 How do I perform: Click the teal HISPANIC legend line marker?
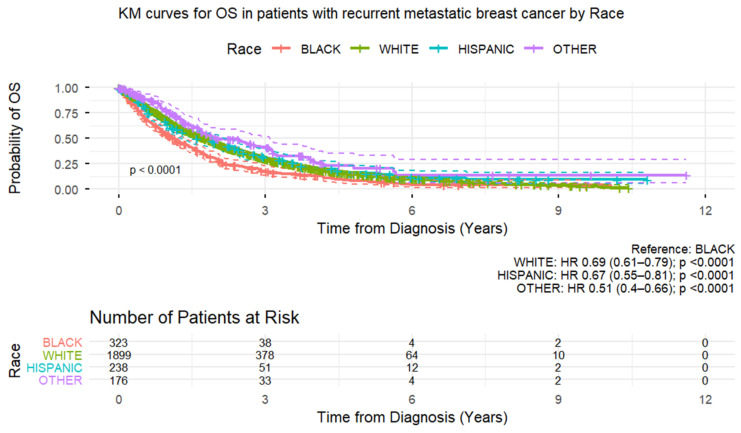[x=439, y=49]
